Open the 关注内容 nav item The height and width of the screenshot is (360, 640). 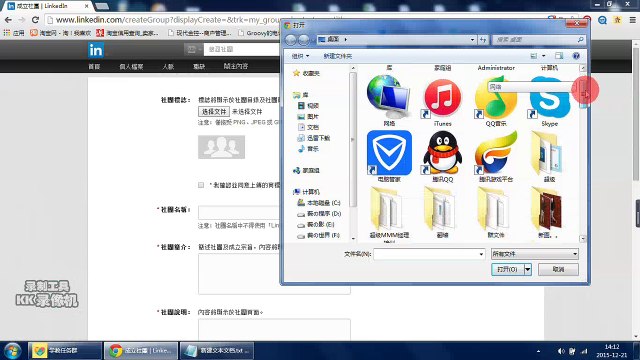(236, 67)
